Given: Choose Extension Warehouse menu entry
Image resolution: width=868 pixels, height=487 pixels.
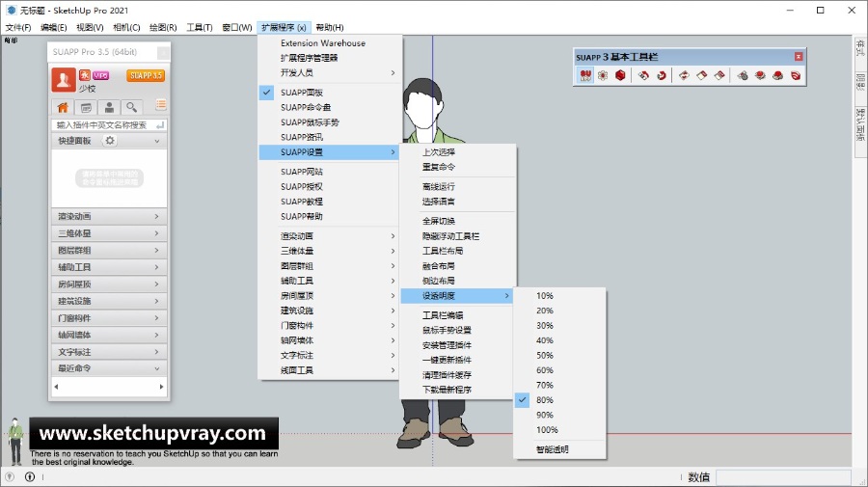Looking at the screenshot, I should (331, 42).
